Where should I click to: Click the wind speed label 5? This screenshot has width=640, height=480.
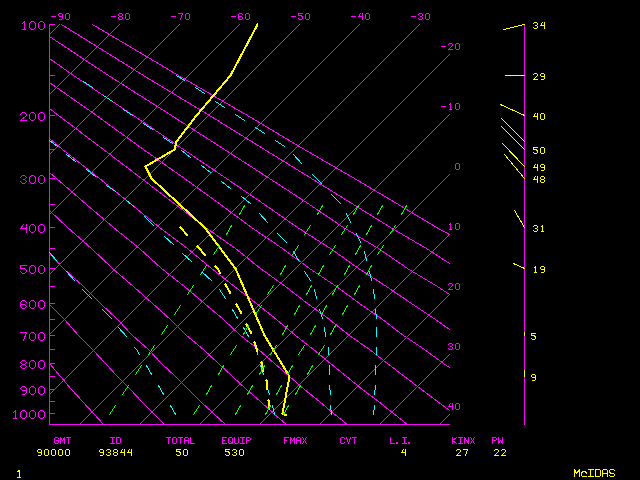533,336
